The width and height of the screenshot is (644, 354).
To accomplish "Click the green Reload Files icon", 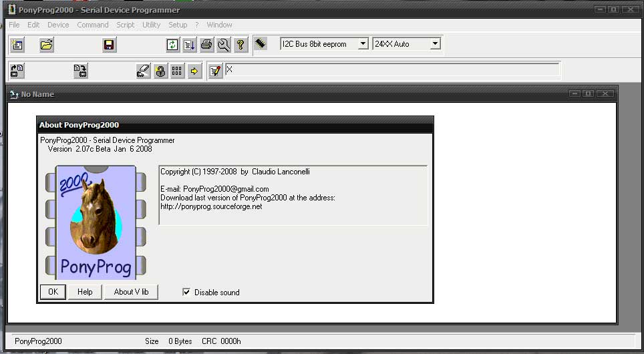I will (x=172, y=44).
